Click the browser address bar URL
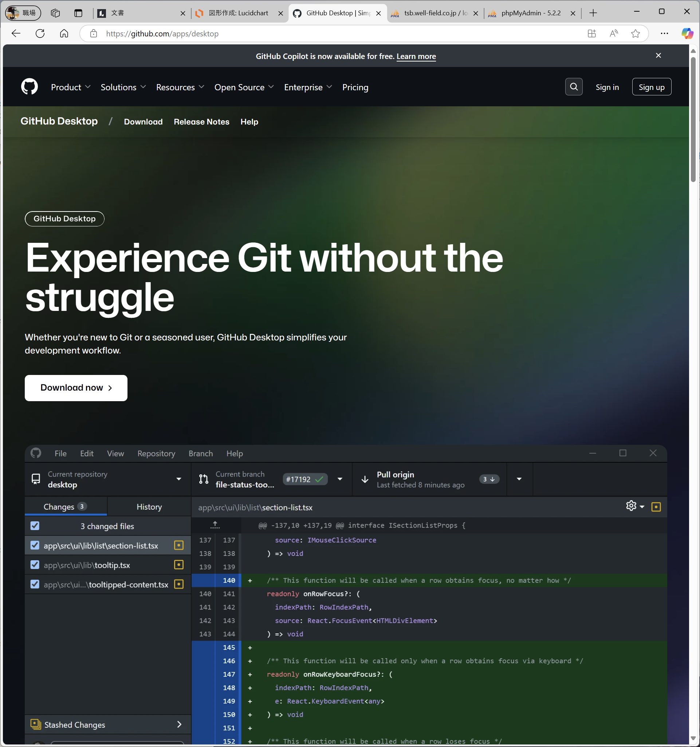700x747 pixels. click(x=162, y=33)
